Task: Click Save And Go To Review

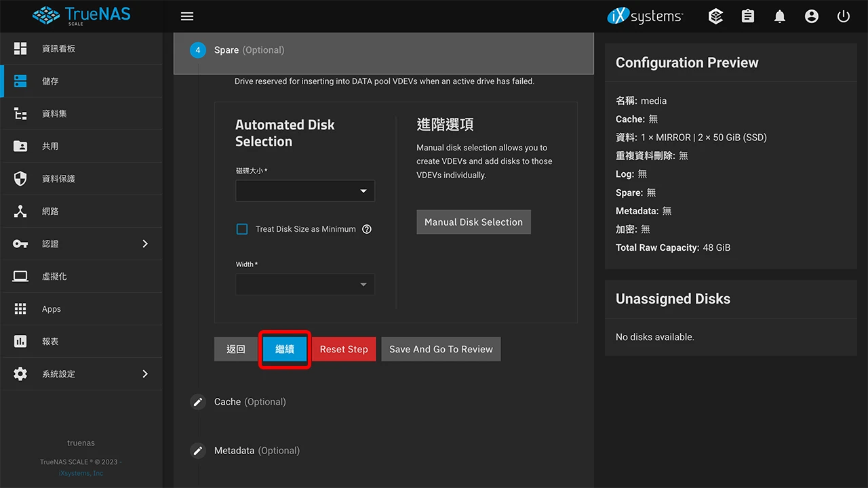Action: click(441, 349)
